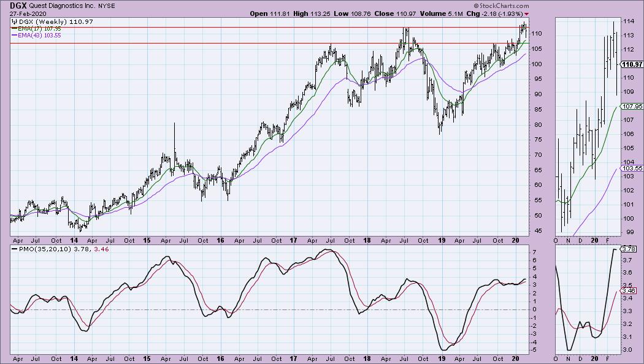
Task: Click the lower red horizontal resistance line
Action: coord(269,43)
